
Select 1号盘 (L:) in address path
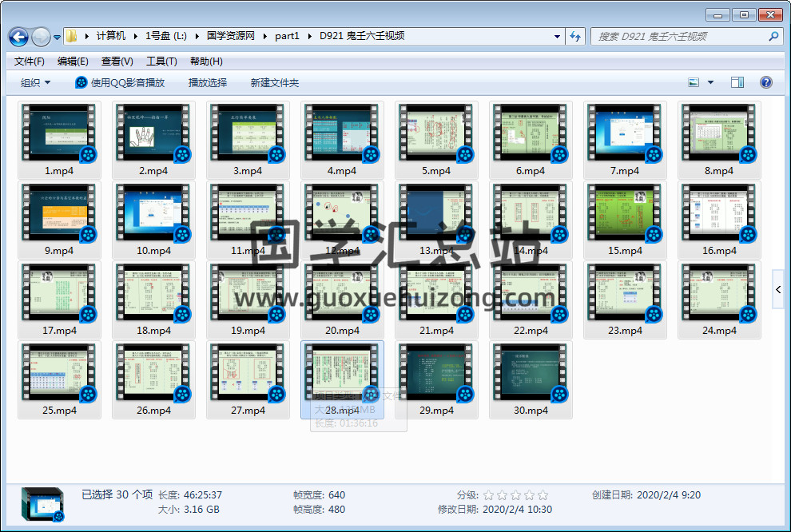pyautogui.click(x=166, y=36)
